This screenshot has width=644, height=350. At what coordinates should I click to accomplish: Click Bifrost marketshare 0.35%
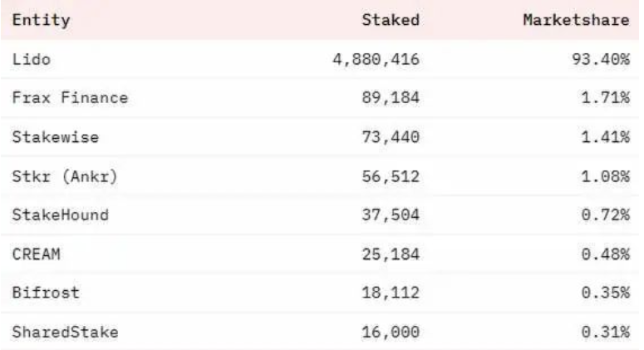point(606,293)
